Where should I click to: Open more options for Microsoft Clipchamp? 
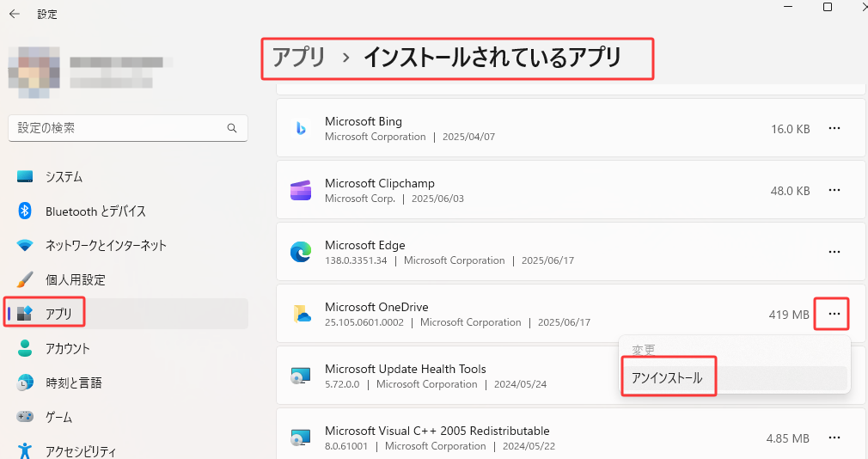click(834, 191)
